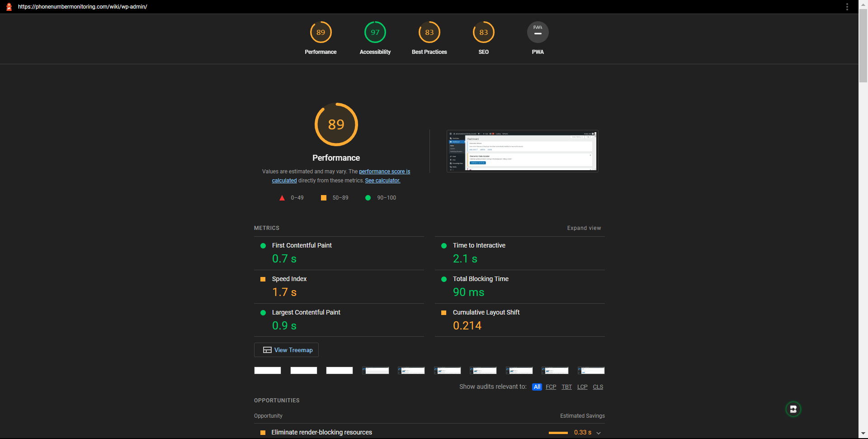Viewport: 868px width, 439px height.
Task: Click the floating green circular button
Action: pos(793,409)
